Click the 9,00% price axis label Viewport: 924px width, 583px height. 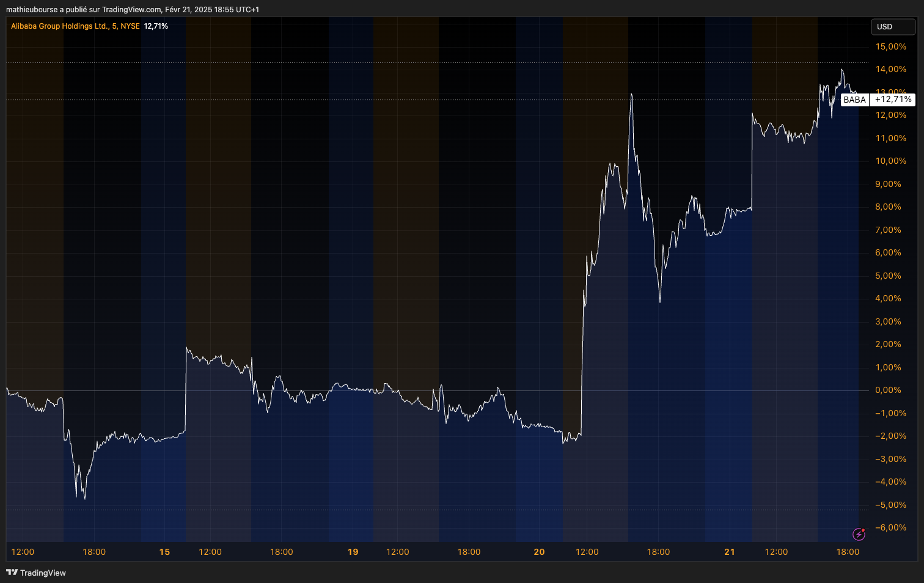coord(889,184)
